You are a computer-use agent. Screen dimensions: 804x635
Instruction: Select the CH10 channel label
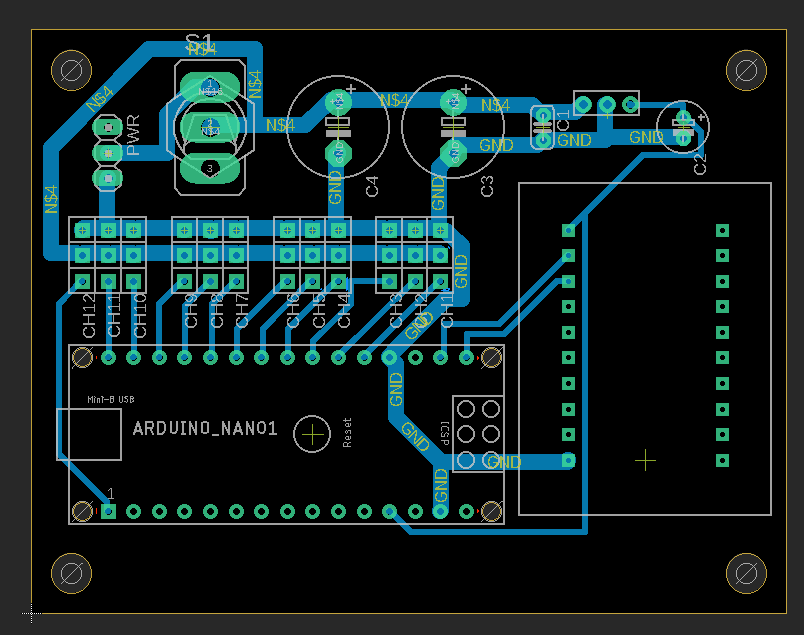[x=140, y=315]
